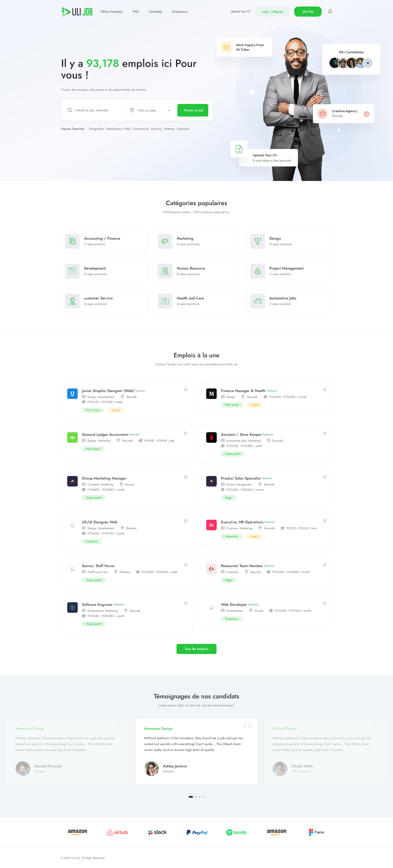The height and width of the screenshot is (868, 393).
Task: Open the Offres d'emplois menu
Action: [x=111, y=12]
